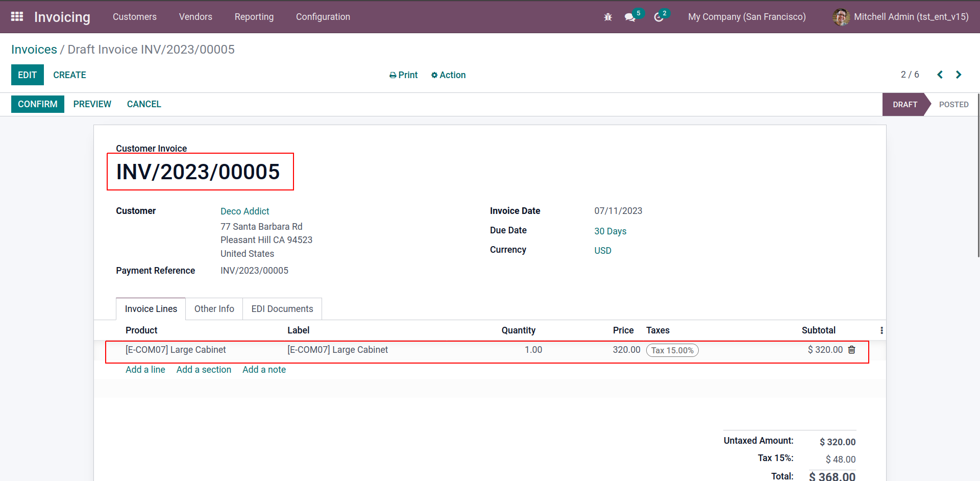Switch to the Other Info tab
The height and width of the screenshot is (481, 980).
214,309
